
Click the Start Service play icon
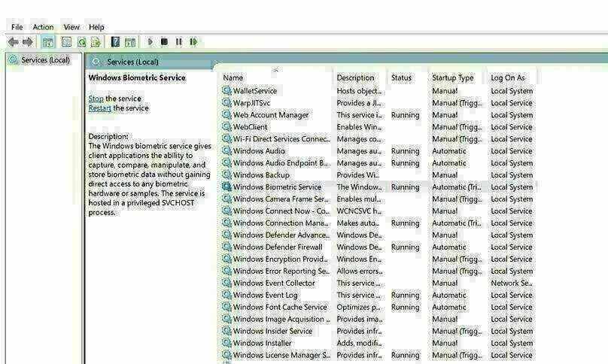click(x=150, y=41)
